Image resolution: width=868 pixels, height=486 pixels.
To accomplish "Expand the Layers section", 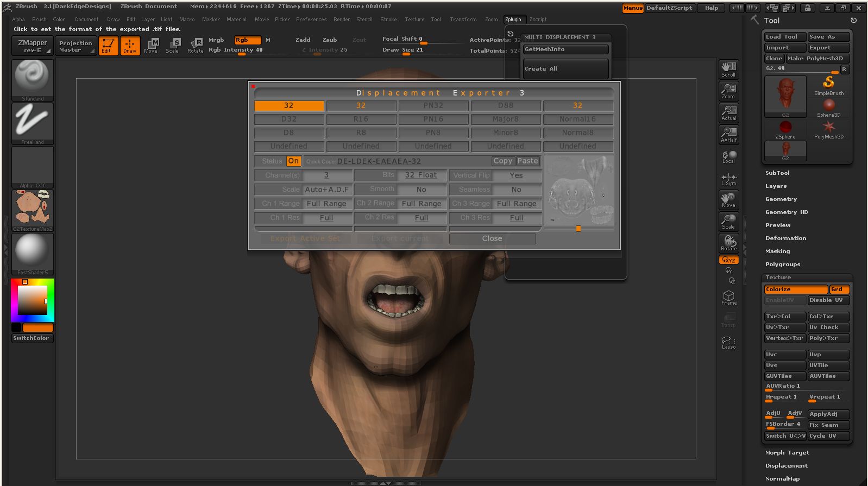I will point(776,186).
